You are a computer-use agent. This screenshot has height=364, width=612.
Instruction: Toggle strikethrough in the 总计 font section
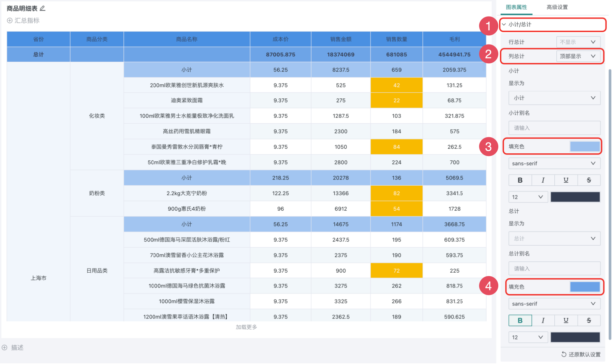[x=589, y=321]
